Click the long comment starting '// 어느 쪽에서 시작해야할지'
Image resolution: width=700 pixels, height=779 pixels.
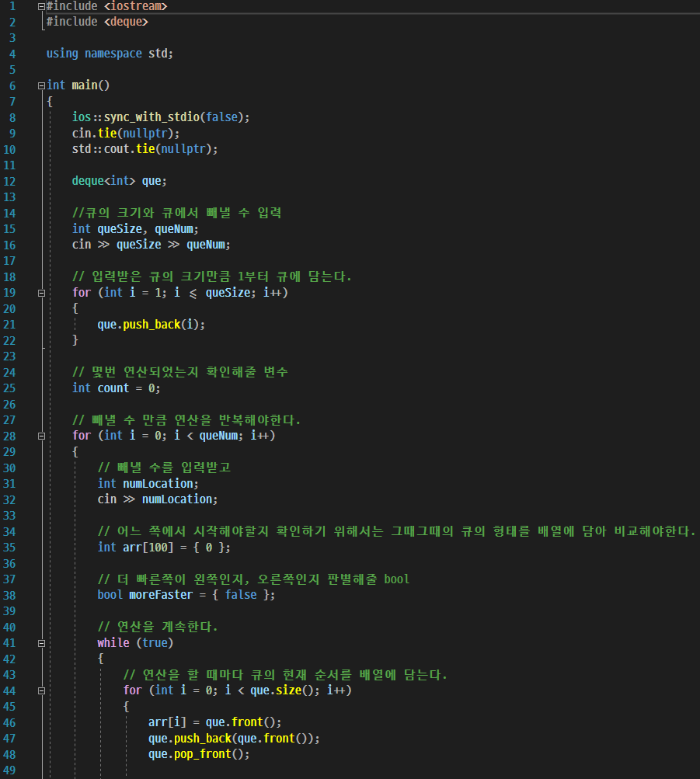coord(396,531)
